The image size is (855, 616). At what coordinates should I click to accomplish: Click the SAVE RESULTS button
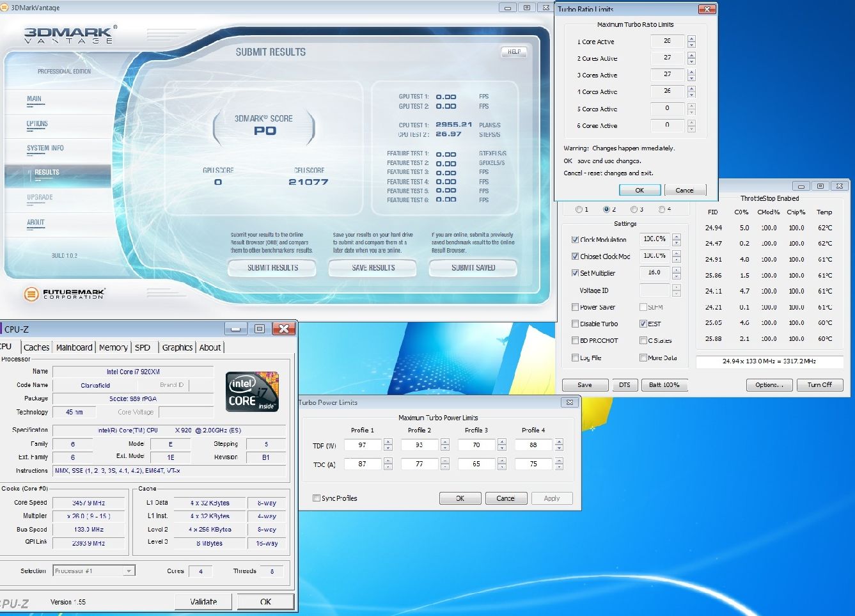coord(373,268)
